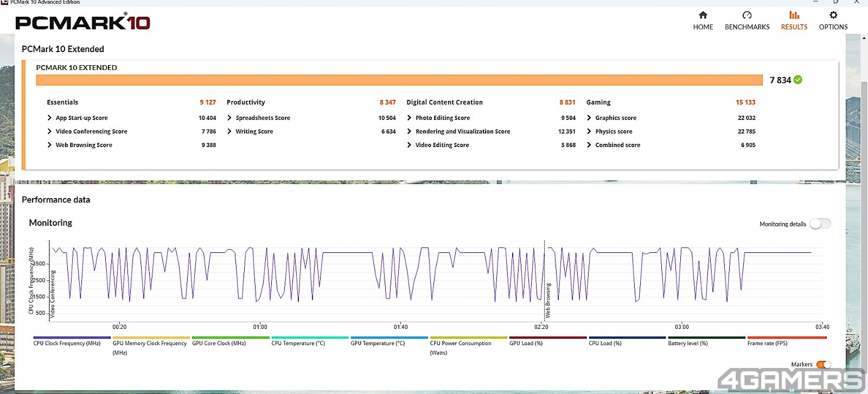Expand the Graphics score row
The height and width of the screenshot is (394, 868).
pyautogui.click(x=589, y=118)
